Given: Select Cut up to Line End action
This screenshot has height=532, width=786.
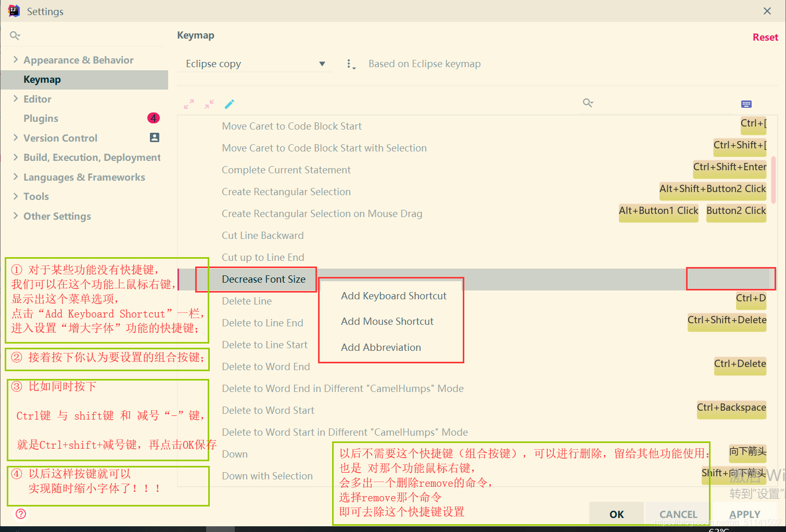Looking at the screenshot, I should [263, 257].
